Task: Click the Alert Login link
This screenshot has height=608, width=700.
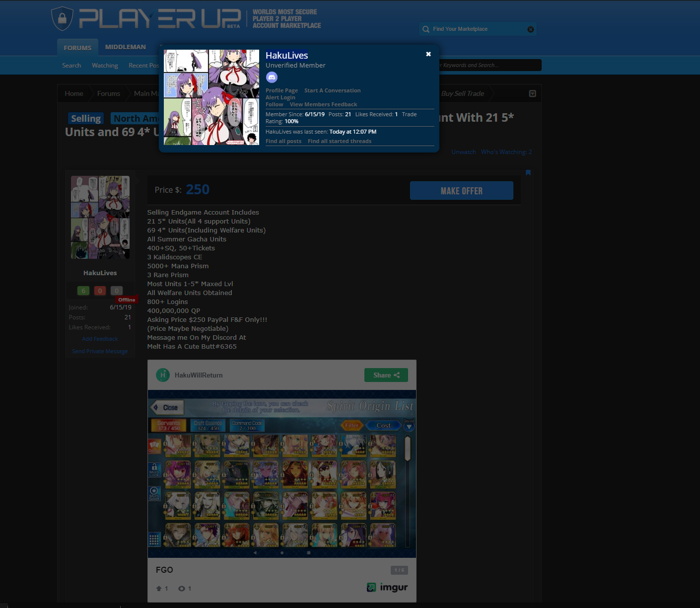Action: click(280, 97)
